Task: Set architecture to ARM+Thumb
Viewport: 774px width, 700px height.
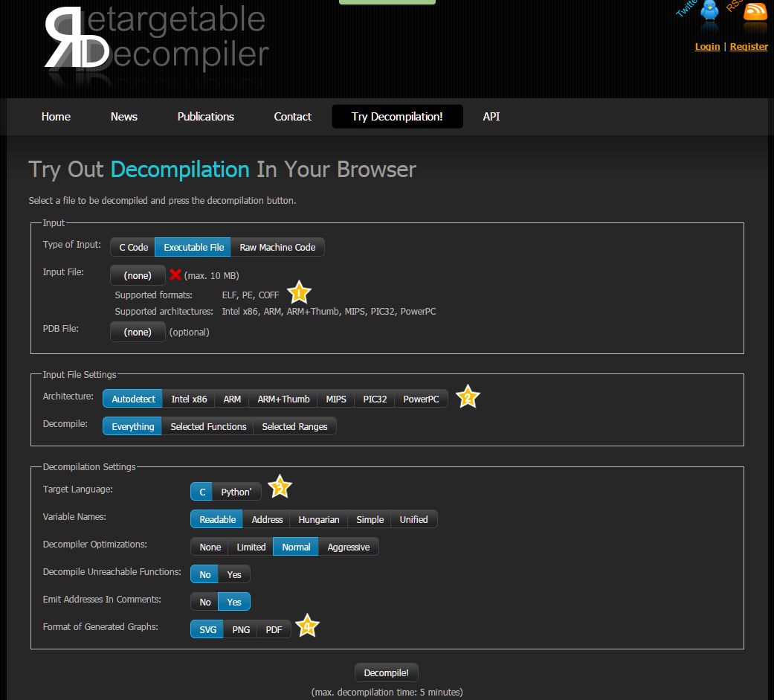Action: tap(283, 399)
